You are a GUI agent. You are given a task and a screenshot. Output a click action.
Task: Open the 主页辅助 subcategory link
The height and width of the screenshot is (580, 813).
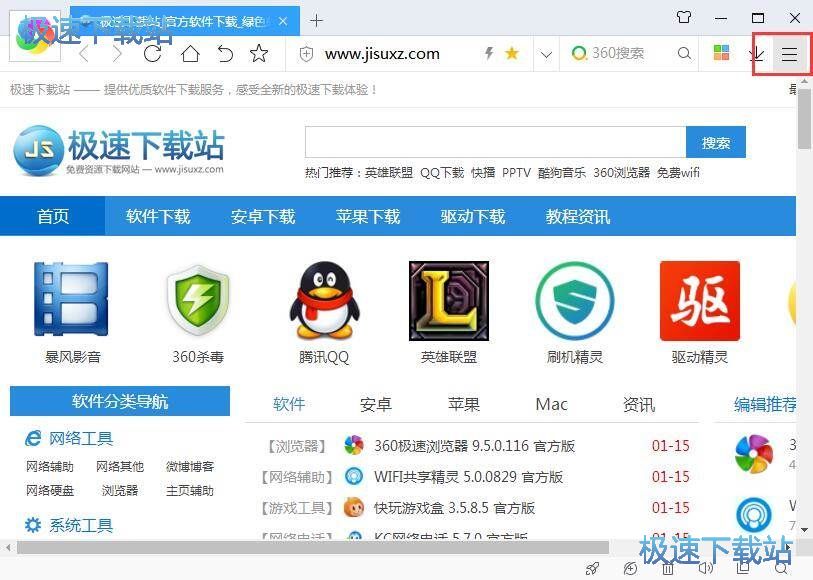point(190,490)
